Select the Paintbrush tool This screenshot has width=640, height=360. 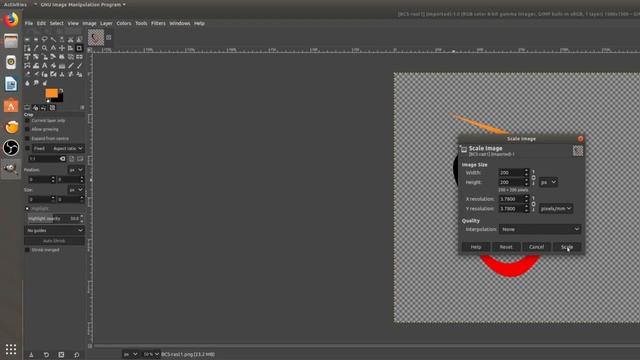pos(79,65)
